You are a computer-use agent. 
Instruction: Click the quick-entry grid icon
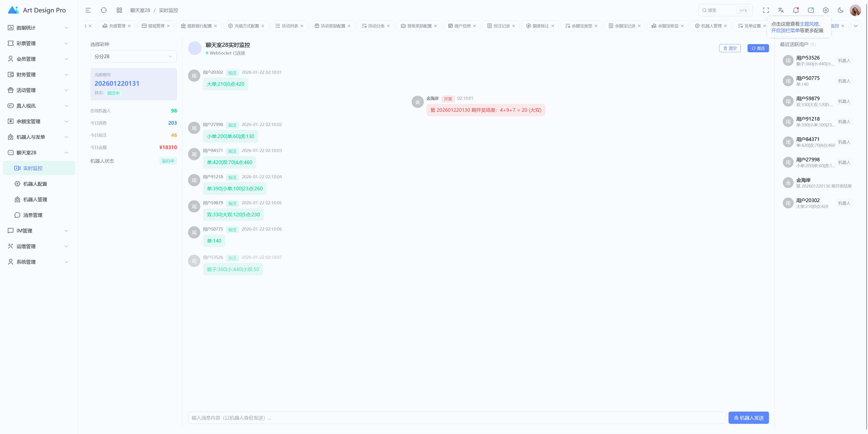coord(119,10)
